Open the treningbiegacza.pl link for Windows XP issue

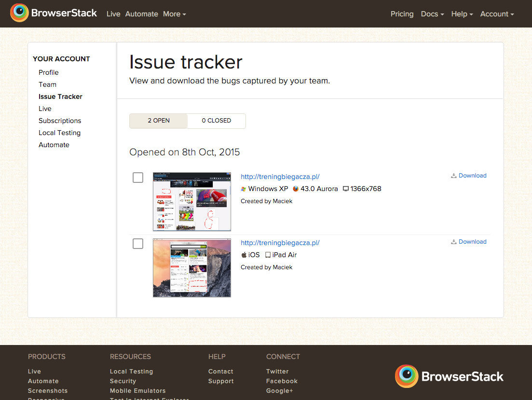280,177
